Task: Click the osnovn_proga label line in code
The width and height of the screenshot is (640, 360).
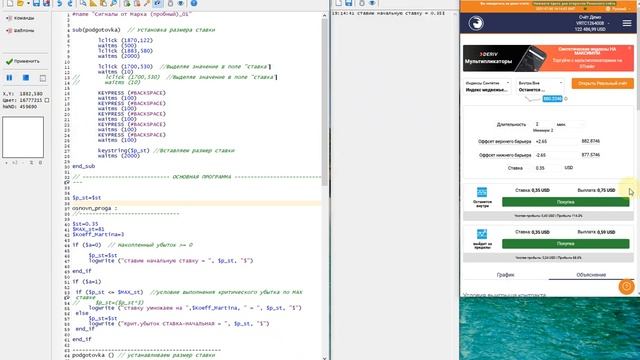Action: tap(95, 208)
